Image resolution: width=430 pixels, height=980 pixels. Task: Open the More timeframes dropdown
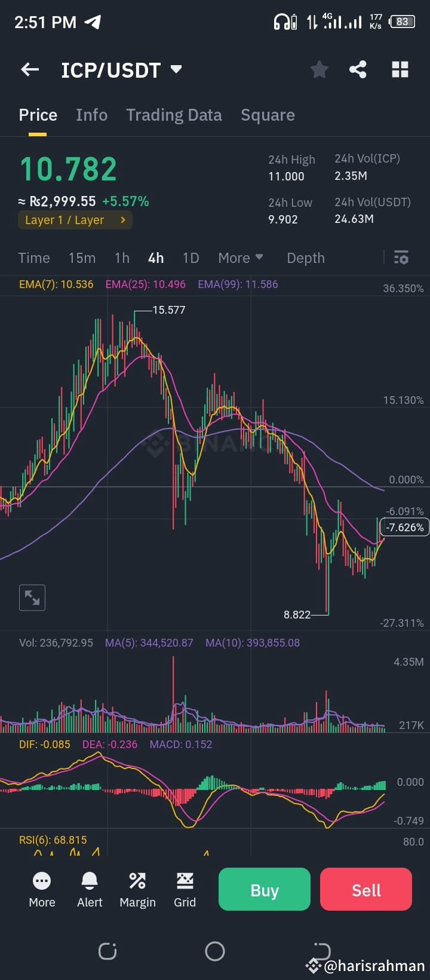(x=240, y=258)
